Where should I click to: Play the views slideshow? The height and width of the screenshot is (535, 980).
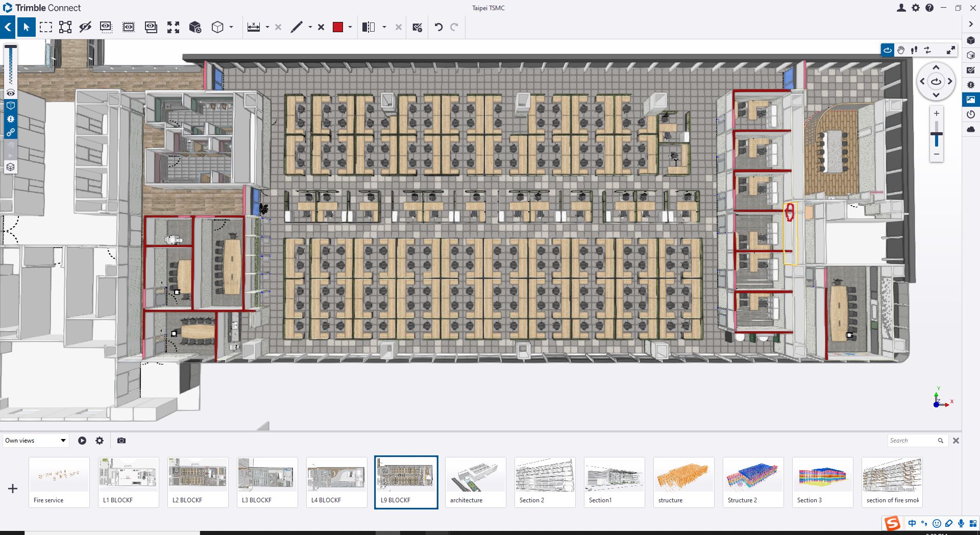point(82,441)
